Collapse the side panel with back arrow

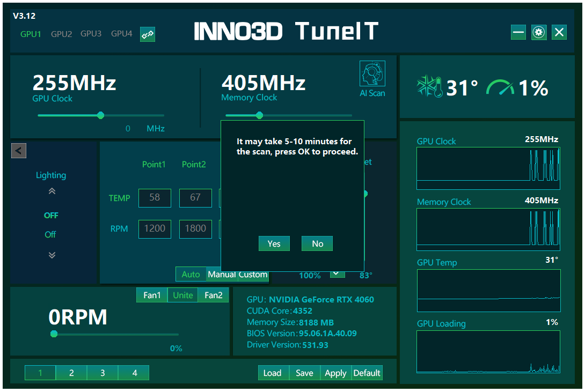(x=19, y=151)
